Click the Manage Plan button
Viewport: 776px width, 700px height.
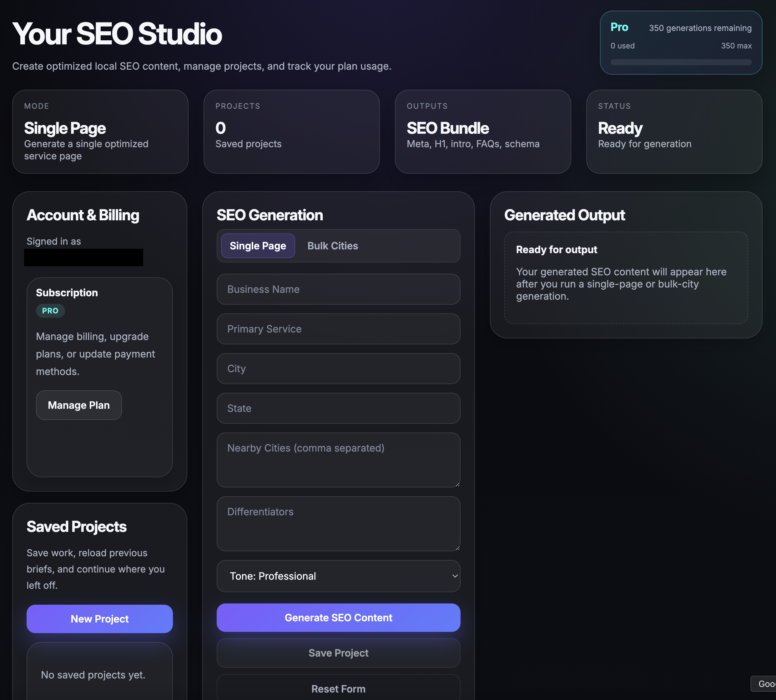tap(78, 405)
